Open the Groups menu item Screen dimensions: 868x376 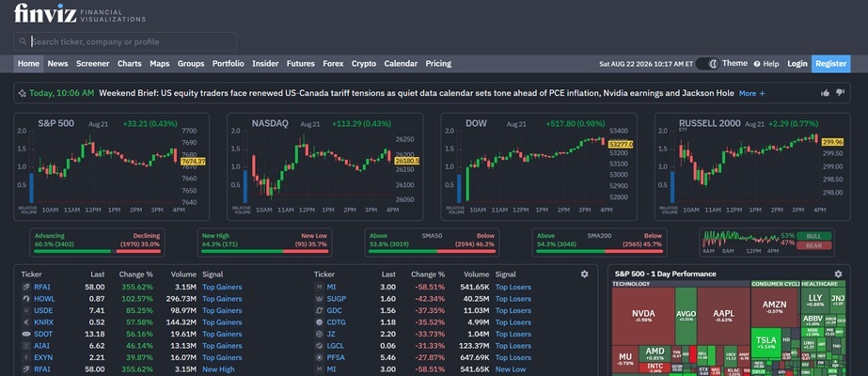point(190,64)
